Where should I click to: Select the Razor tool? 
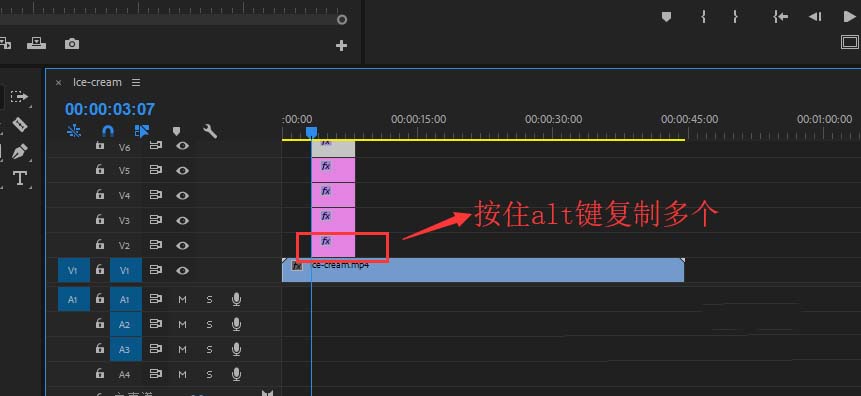pos(19,125)
